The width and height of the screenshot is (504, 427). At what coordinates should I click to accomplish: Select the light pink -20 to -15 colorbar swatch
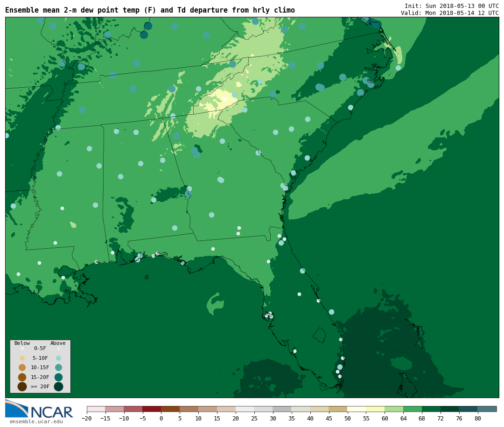[x=96, y=409]
